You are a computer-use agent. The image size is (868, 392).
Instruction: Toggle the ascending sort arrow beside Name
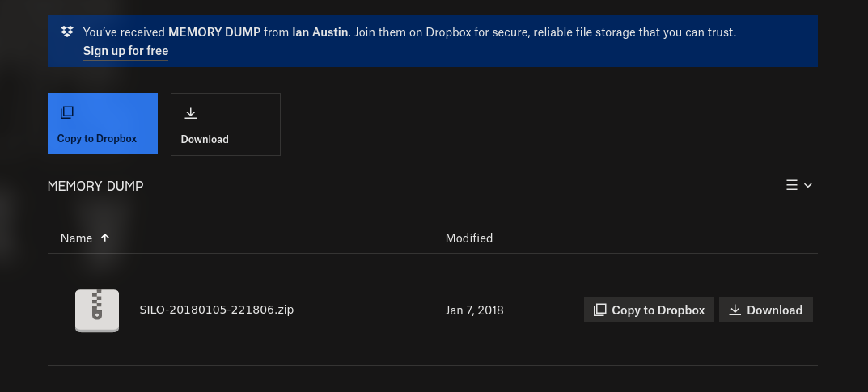click(x=105, y=238)
